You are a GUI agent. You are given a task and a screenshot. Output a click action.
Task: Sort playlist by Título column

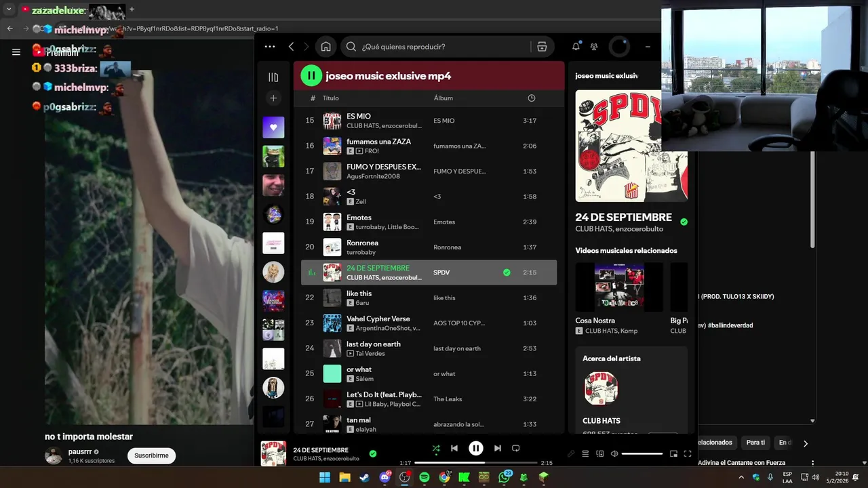coord(330,98)
